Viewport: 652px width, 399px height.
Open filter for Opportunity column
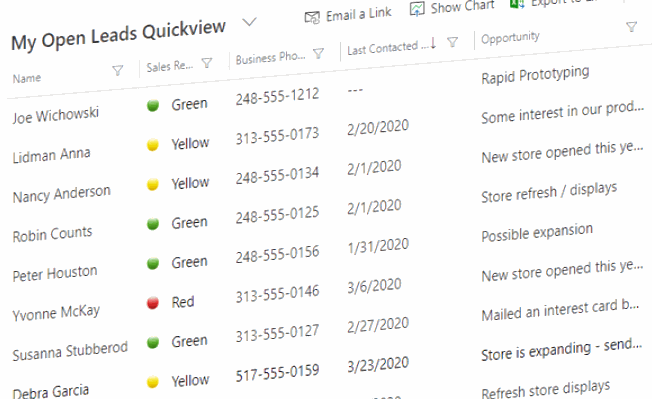(632, 27)
